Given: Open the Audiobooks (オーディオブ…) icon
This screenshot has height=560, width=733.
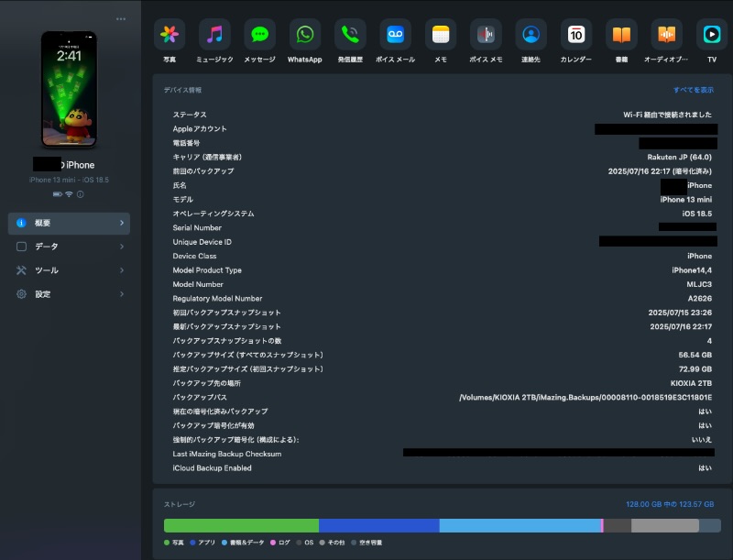Looking at the screenshot, I should (x=667, y=35).
